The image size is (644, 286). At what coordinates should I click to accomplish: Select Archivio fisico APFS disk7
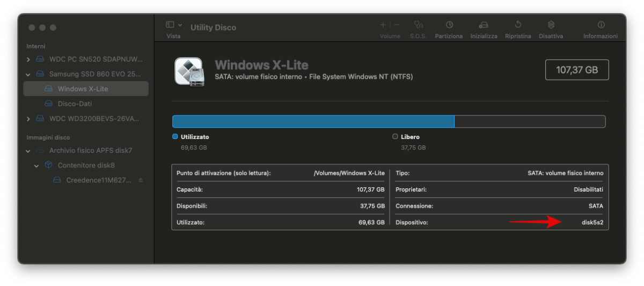(86, 151)
